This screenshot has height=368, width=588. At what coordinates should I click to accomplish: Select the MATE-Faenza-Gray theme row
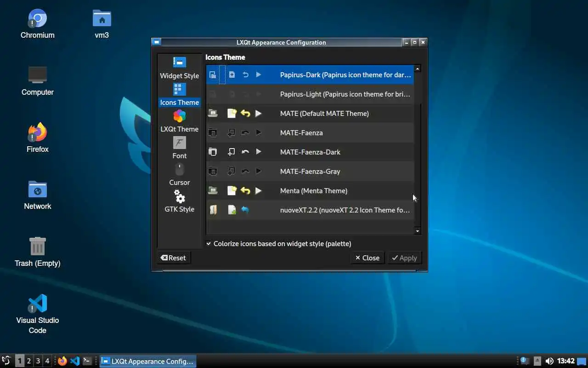(x=310, y=171)
